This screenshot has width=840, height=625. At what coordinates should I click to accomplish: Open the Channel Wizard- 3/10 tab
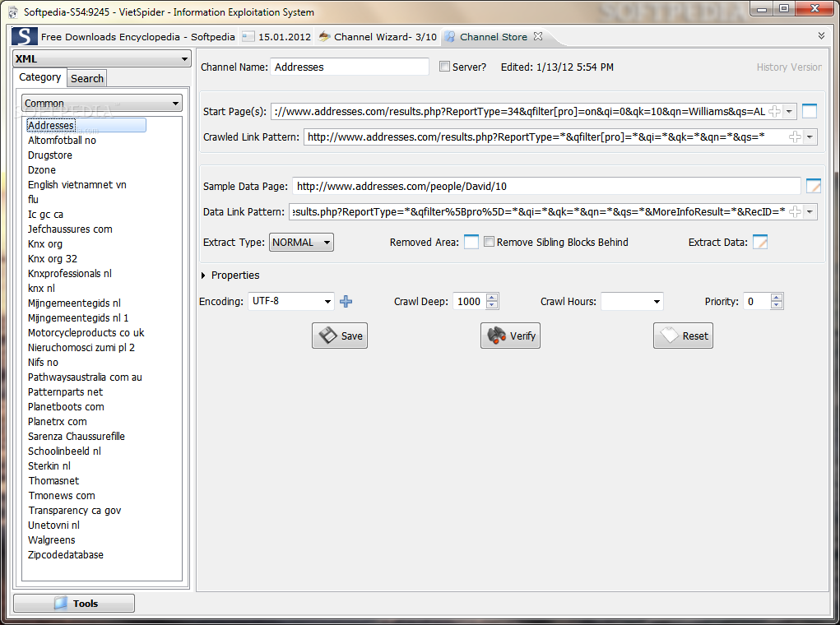coord(378,37)
